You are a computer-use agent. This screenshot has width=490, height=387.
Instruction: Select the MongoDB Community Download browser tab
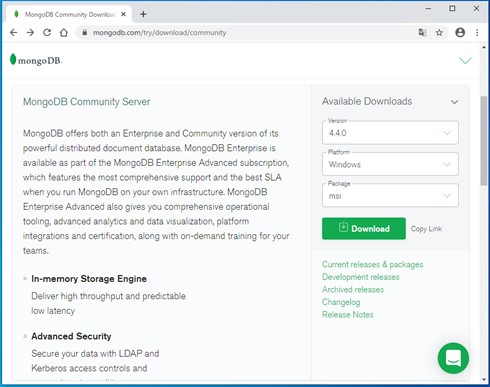click(x=69, y=14)
